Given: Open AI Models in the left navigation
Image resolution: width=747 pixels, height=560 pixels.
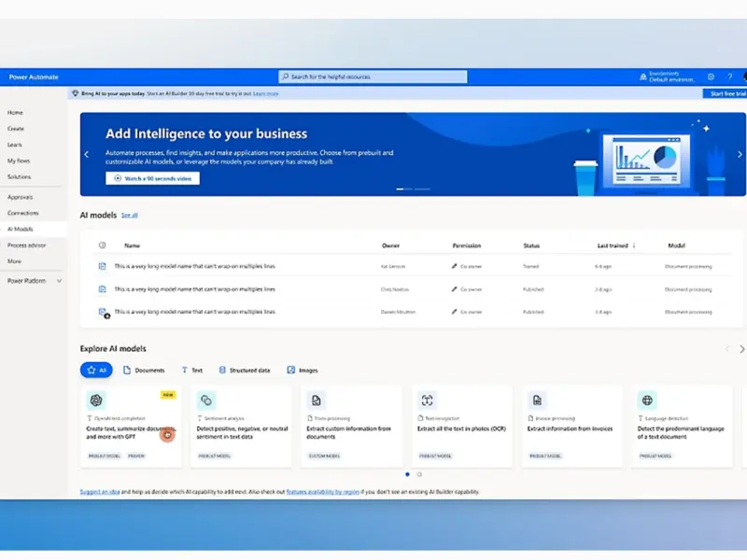Looking at the screenshot, I should [x=21, y=229].
